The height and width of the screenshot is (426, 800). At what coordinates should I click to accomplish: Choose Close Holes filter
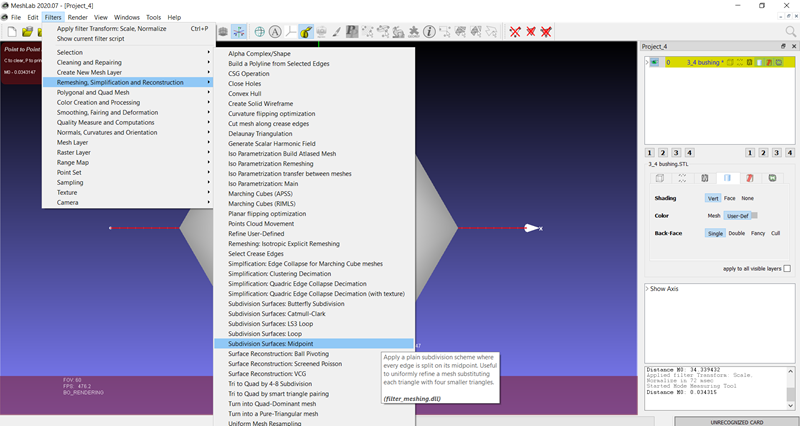(314, 84)
